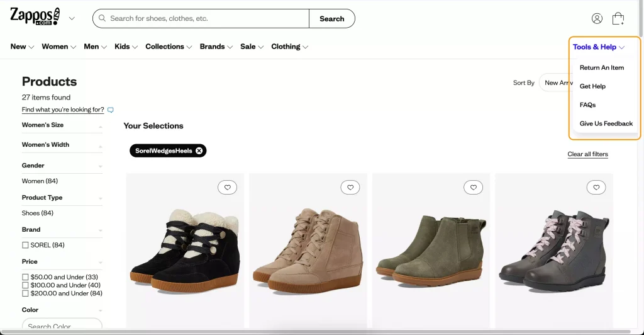Check the $200.00 and Under checkbox
Viewport: 644px width, 335px height.
[25, 293]
